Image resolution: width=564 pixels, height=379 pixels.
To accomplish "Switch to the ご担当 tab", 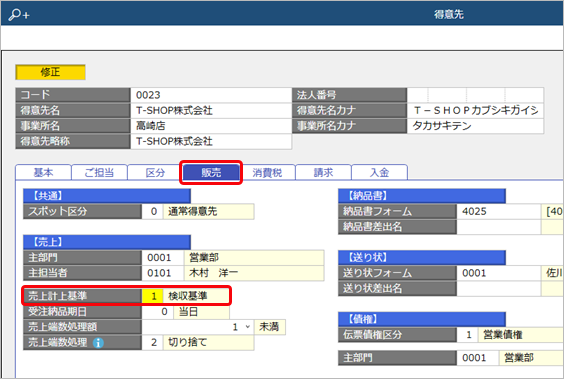I will 99,173.
